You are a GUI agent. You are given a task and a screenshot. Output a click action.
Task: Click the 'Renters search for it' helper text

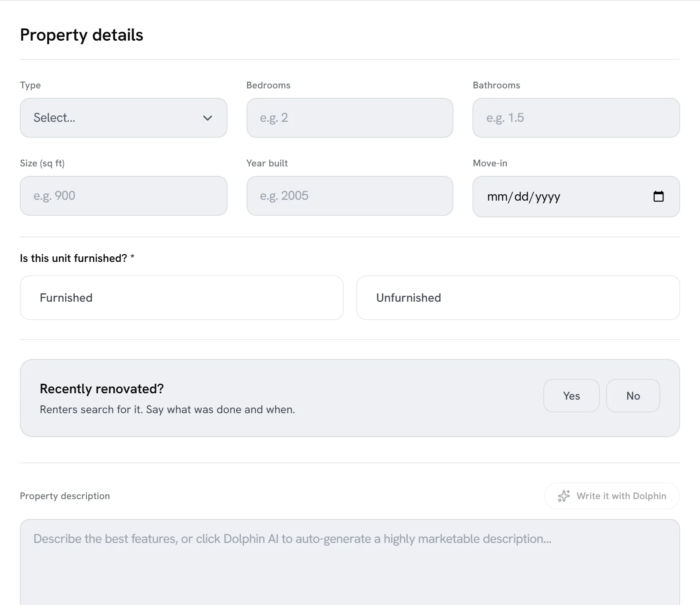pyautogui.click(x=167, y=410)
